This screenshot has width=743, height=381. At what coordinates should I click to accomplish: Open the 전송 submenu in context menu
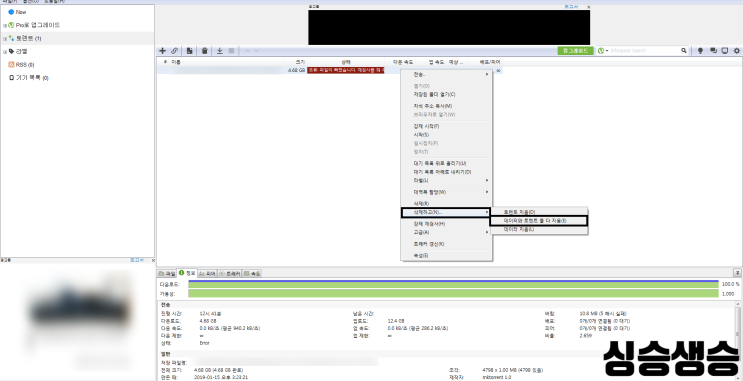[446, 74]
